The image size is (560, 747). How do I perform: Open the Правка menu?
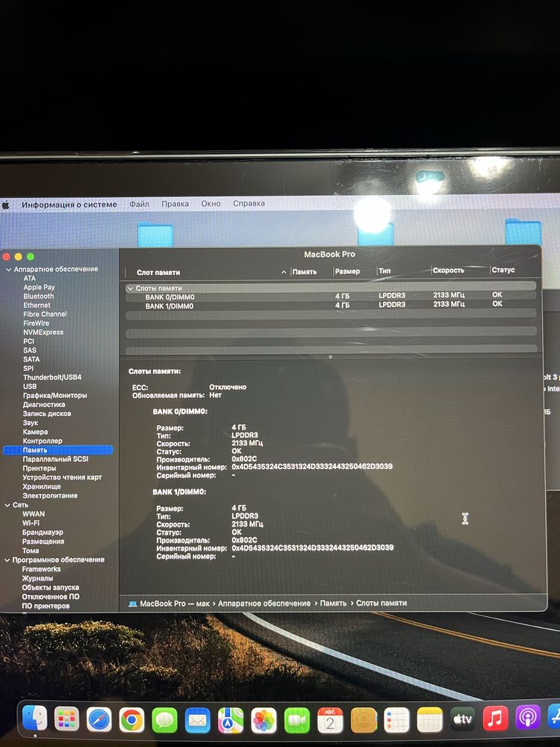coord(175,203)
